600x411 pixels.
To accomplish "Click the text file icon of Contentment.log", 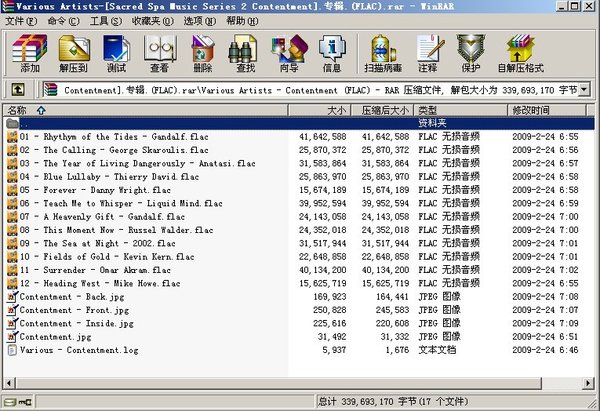I will tap(12, 350).
